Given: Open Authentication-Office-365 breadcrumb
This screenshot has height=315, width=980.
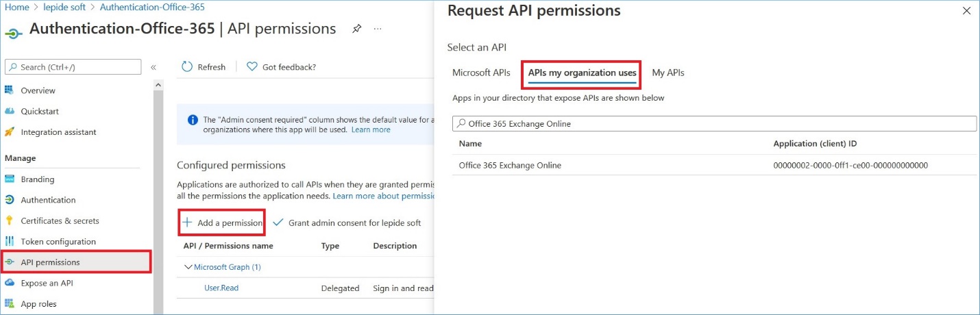Looking at the screenshot, I should [152, 7].
